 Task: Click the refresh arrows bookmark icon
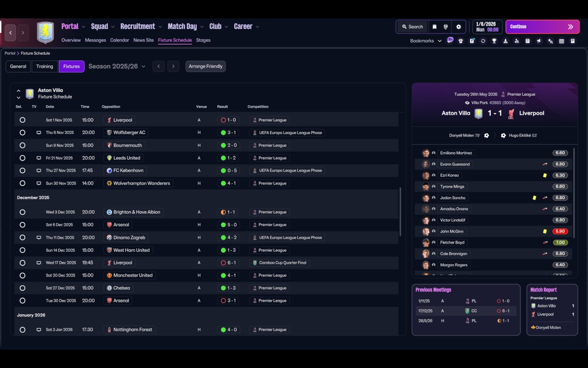click(483, 41)
